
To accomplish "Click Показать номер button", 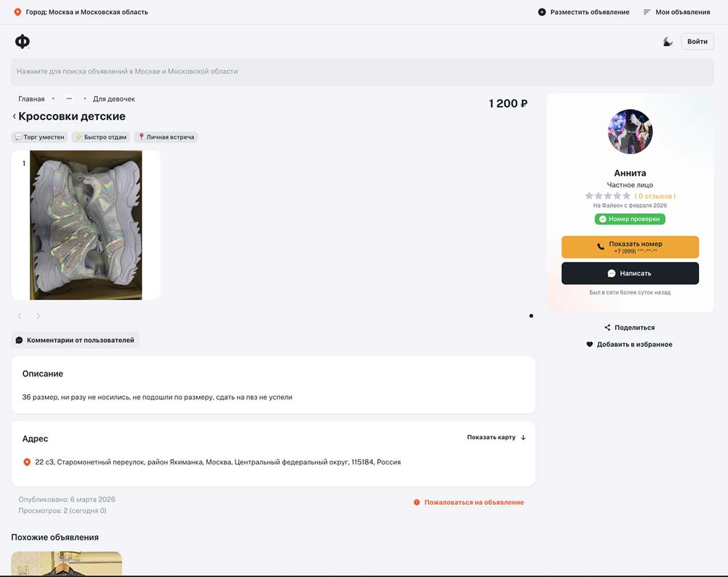I will [x=630, y=247].
